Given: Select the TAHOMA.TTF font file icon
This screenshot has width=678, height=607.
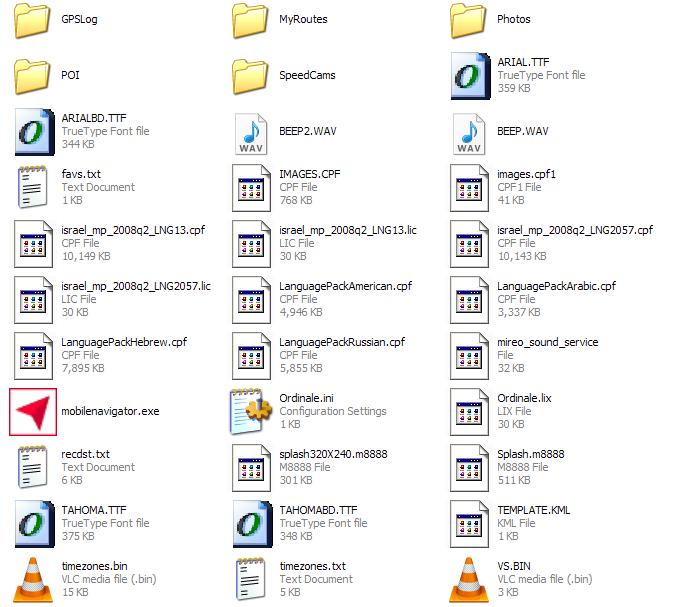Looking at the screenshot, I should 33,523.
